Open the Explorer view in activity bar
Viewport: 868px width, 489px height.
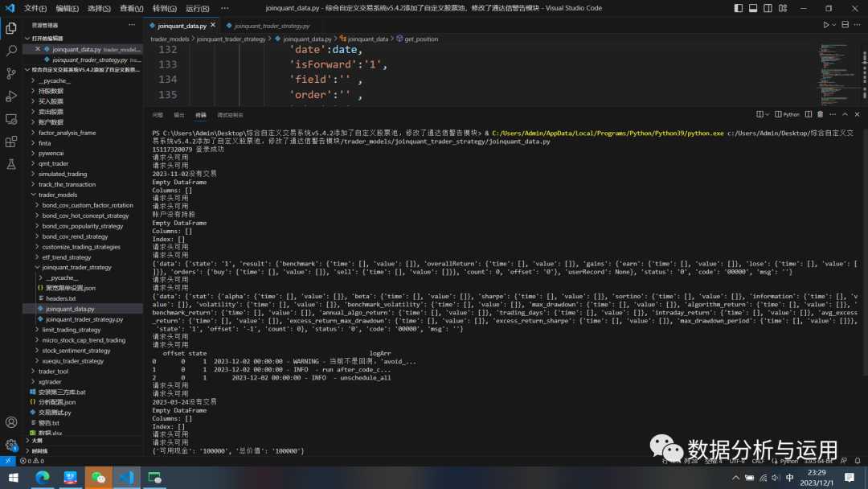[x=11, y=27]
